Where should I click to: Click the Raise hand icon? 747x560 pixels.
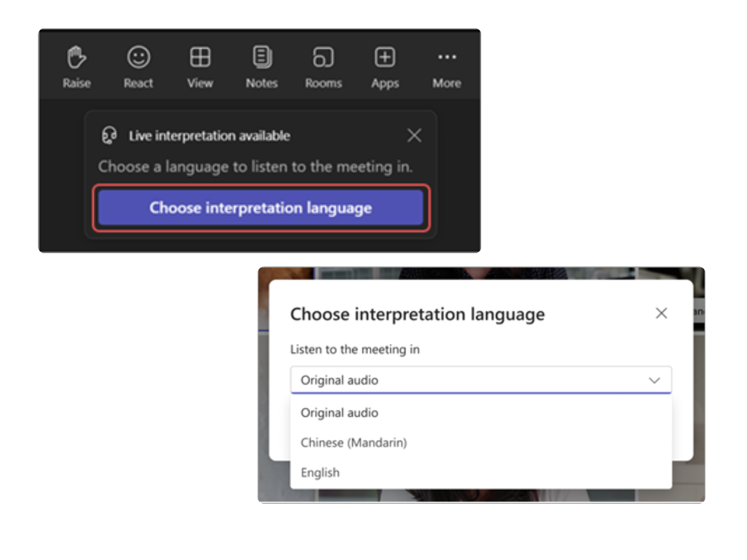(76, 57)
